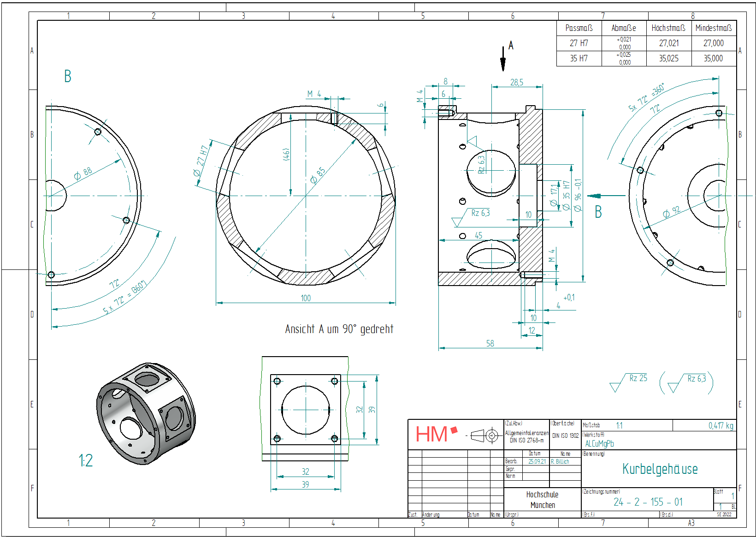Viewport: 756px width, 537px height.
Task: Click the Höchstmaß column header
Action: 668,28
